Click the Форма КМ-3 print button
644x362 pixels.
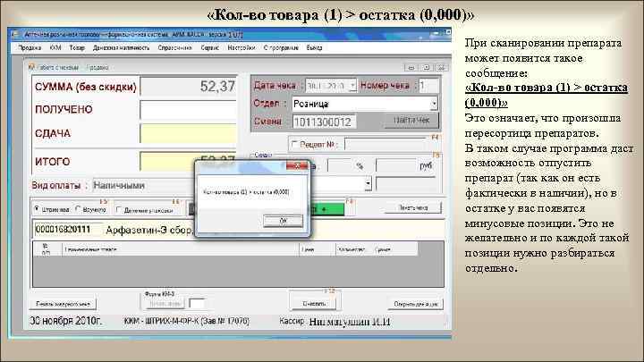(x=165, y=304)
